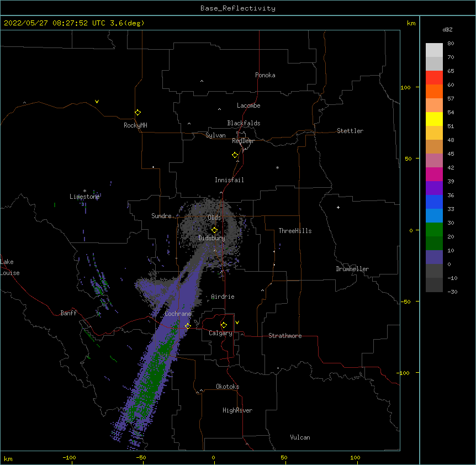Click the Limestone label

pyautogui.click(x=84, y=197)
